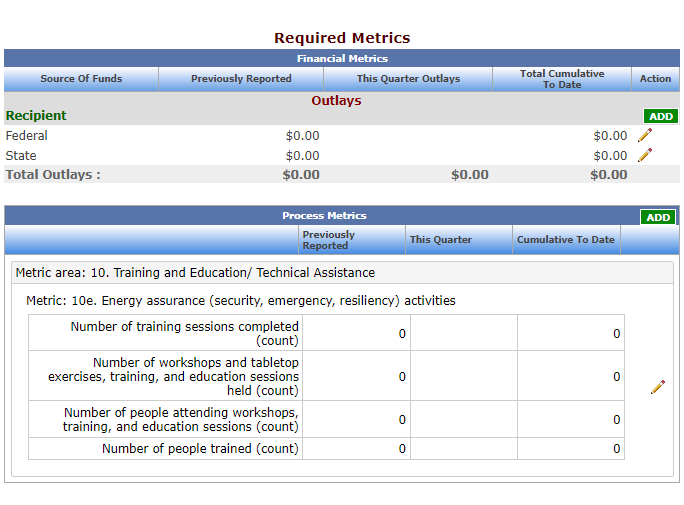The height and width of the screenshot is (505, 684).
Task: Click Number of people trained label
Action: click(x=200, y=449)
